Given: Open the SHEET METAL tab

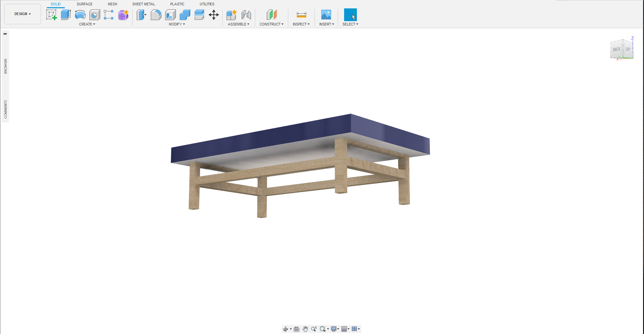Looking at the screenshot, I should (x=143, y=4).
